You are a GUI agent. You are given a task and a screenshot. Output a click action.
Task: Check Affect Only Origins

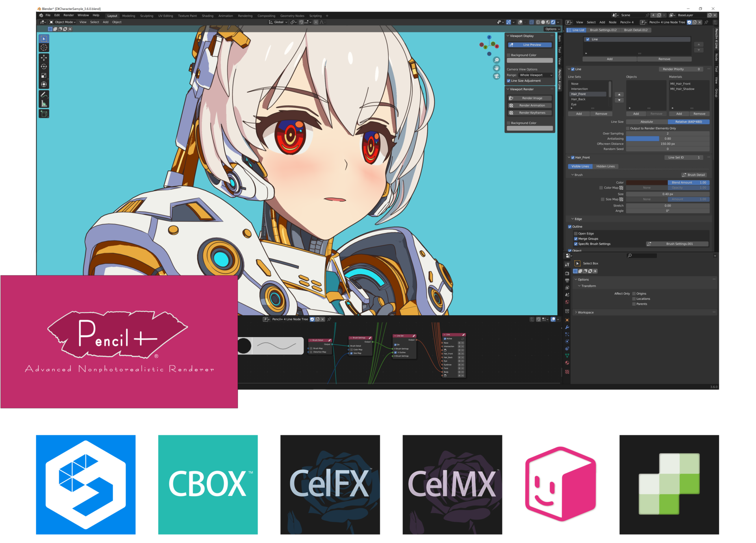pos(634,294)
